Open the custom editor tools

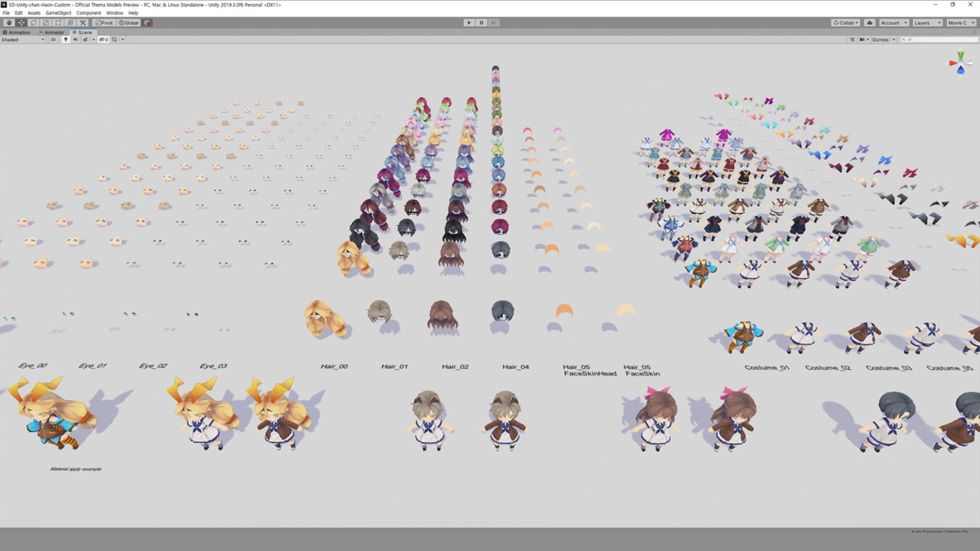82,23
